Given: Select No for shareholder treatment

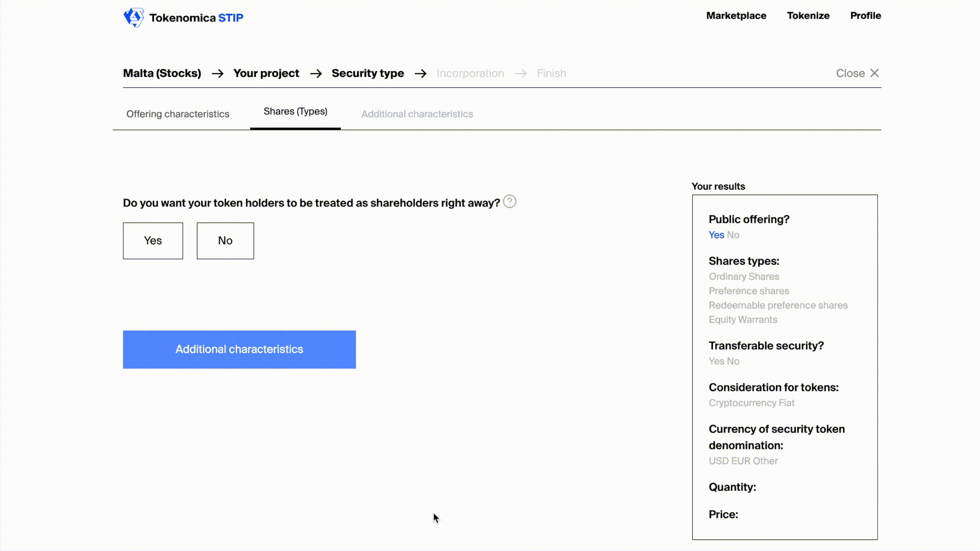Looking at the screenshot, I should (x=225, y=240).
